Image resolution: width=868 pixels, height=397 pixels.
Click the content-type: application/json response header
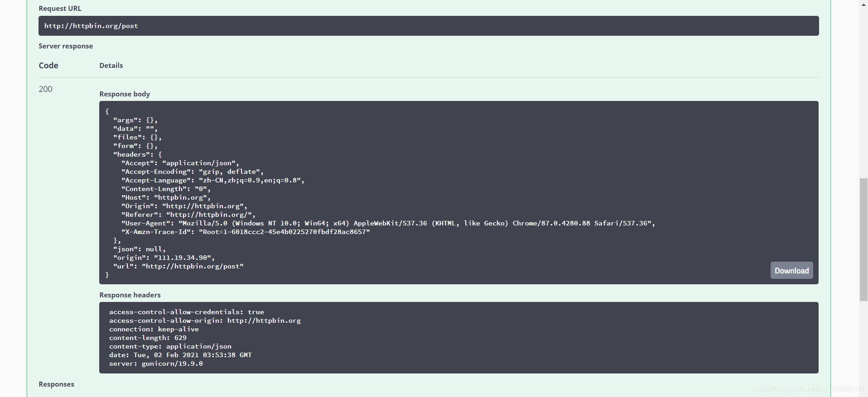[170, 346]
